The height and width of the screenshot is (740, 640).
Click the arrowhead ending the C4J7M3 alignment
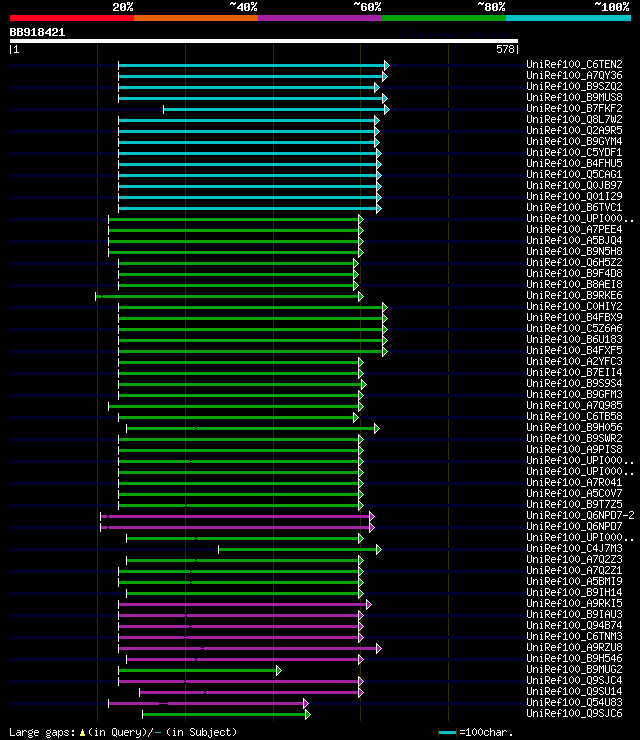coord(379,549)
